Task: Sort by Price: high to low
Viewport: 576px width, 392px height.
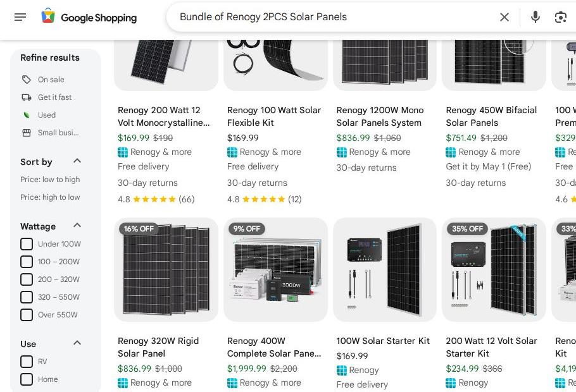Action: pos(50,197)
